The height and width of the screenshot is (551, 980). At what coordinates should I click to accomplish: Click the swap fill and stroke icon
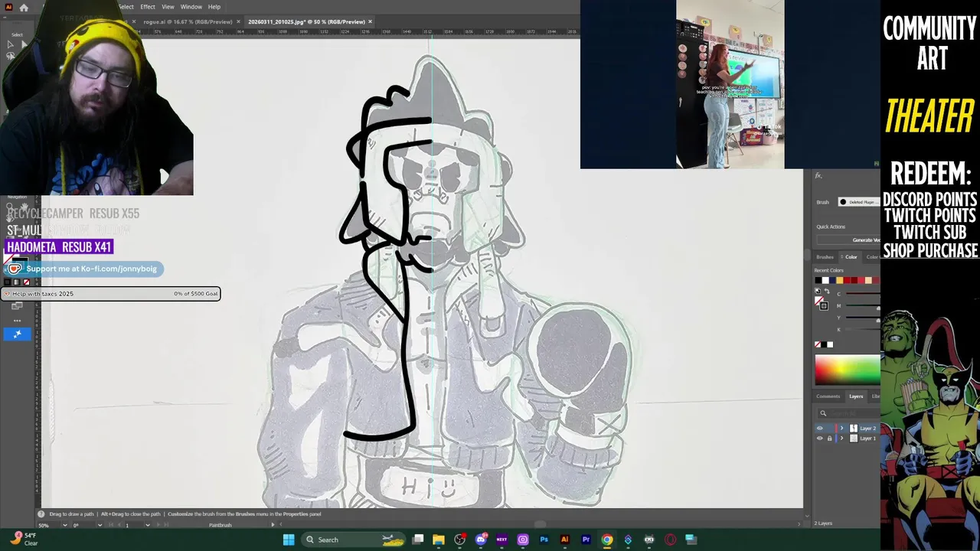pos(825,292)
